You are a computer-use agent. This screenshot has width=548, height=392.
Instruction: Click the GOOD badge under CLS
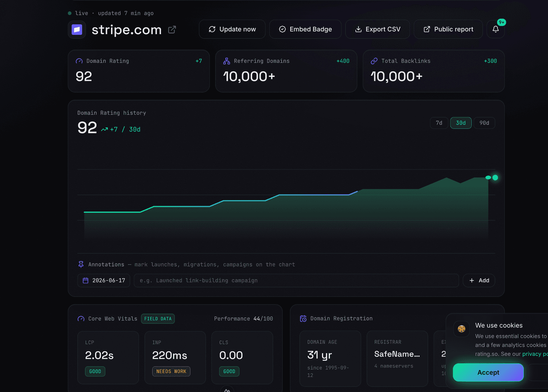(x=229, y=371)
